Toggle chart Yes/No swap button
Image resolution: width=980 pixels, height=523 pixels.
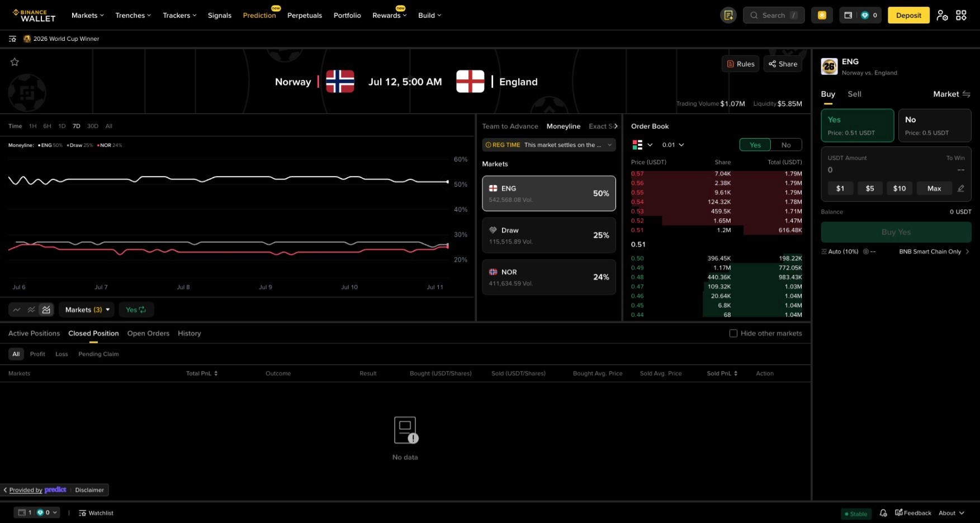(x=136, y=310)
